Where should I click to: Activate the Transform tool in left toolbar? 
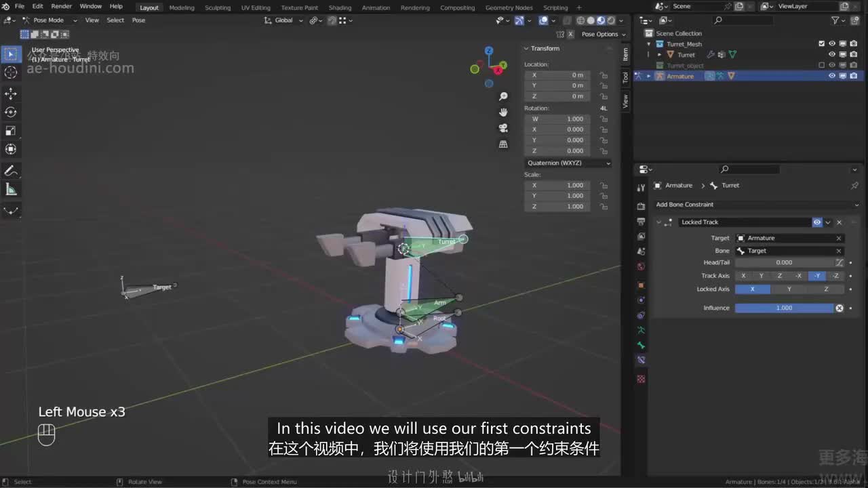[11, 149]
